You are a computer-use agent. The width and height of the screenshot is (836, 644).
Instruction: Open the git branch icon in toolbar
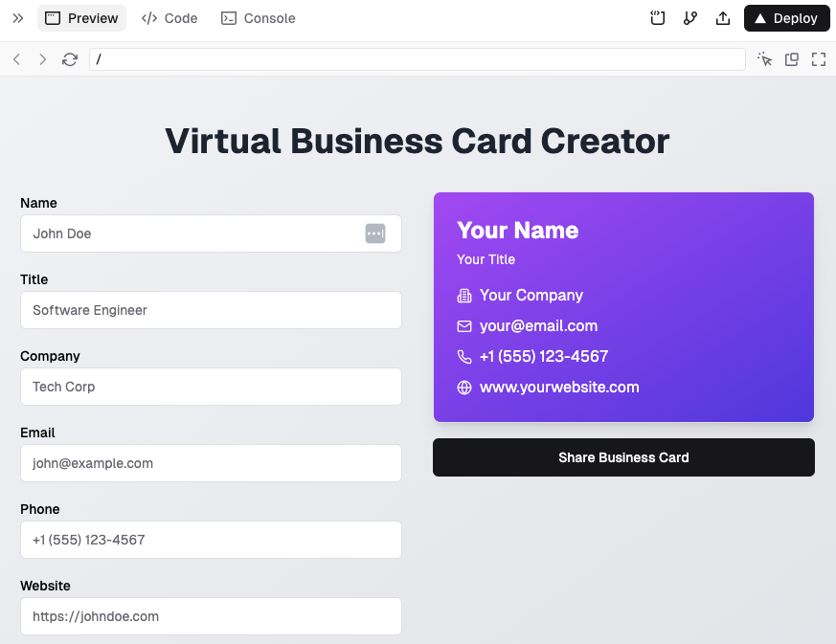[689, 18]
